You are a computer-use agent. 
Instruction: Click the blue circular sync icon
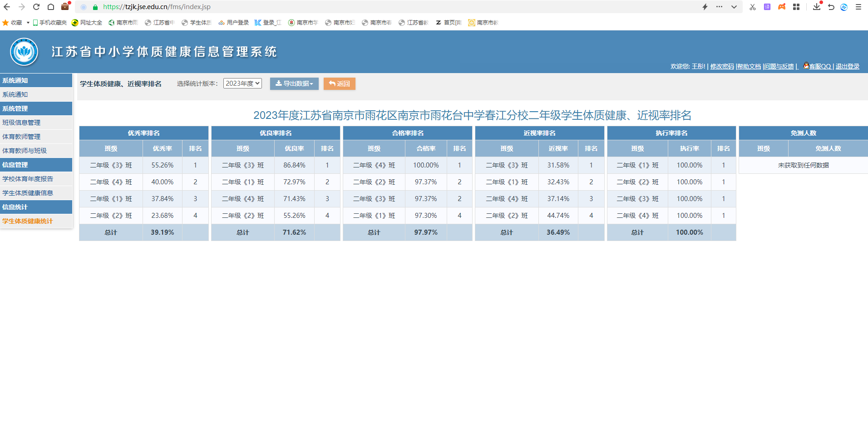[x=844, y=7]
